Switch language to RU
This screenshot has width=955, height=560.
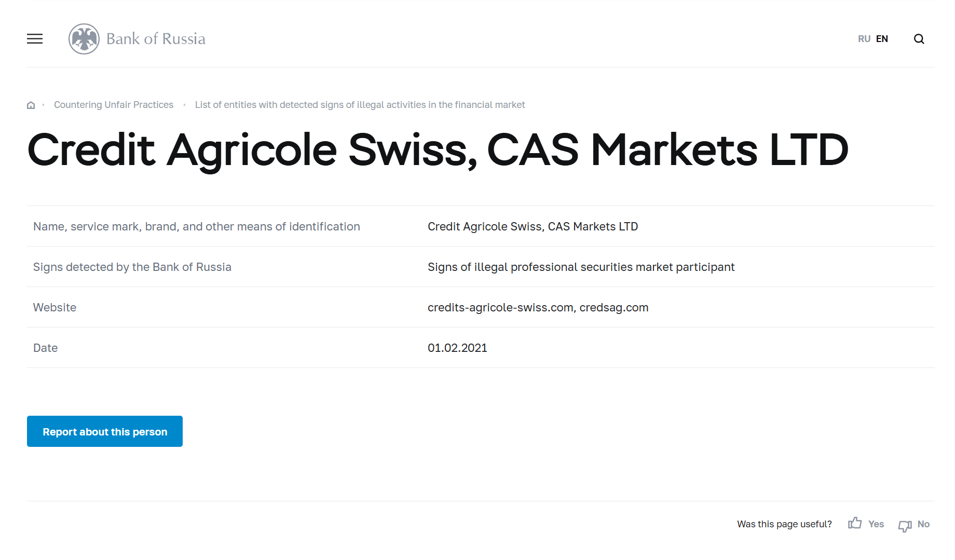click(864, 39)
